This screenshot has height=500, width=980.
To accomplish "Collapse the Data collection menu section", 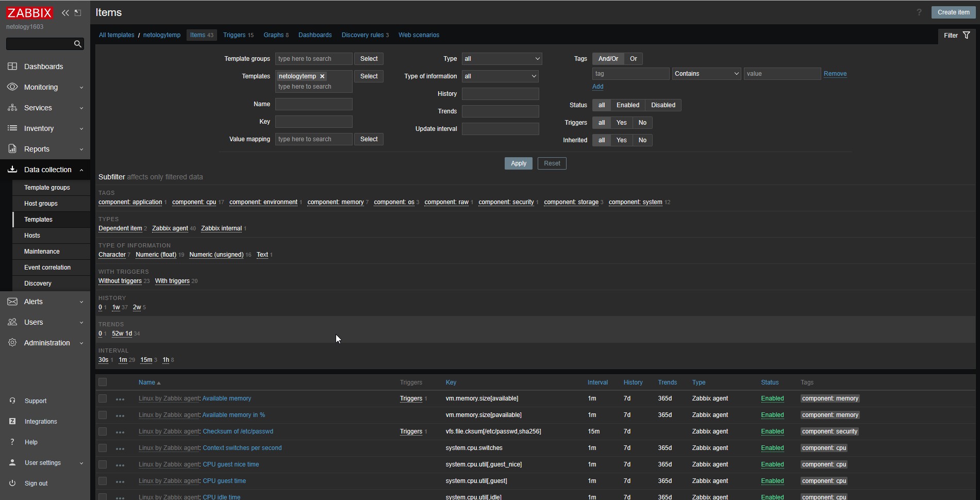I will (x=45, y=170).
